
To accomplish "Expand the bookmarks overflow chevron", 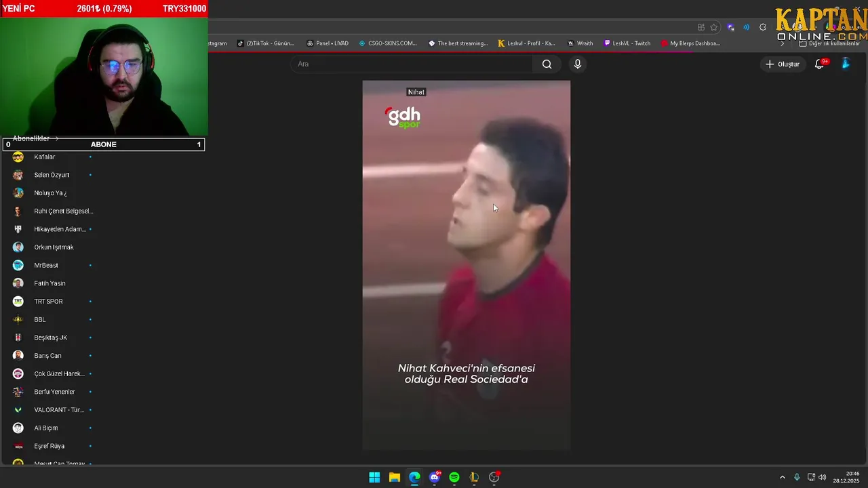I will coord(783,43).
